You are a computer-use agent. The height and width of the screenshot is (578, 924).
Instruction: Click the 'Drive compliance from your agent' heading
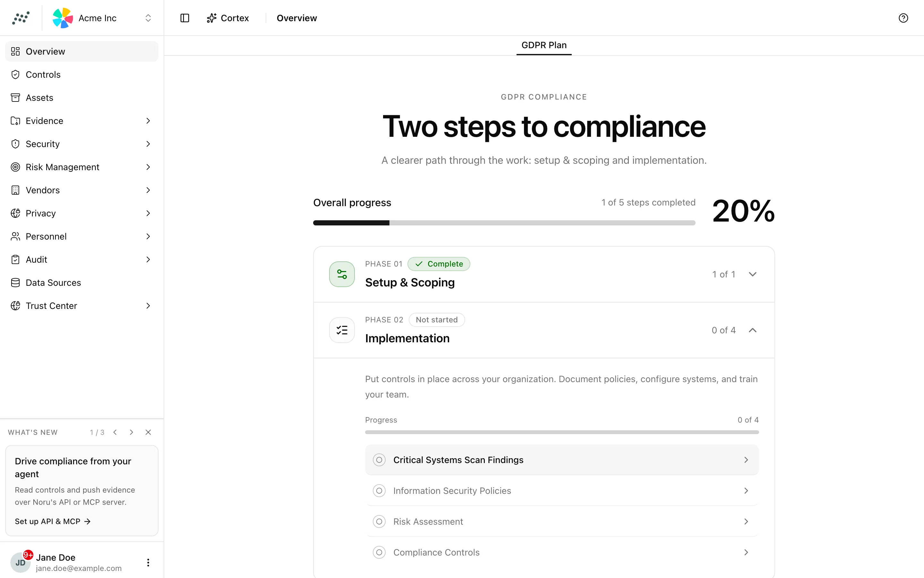tap(73, 468)
